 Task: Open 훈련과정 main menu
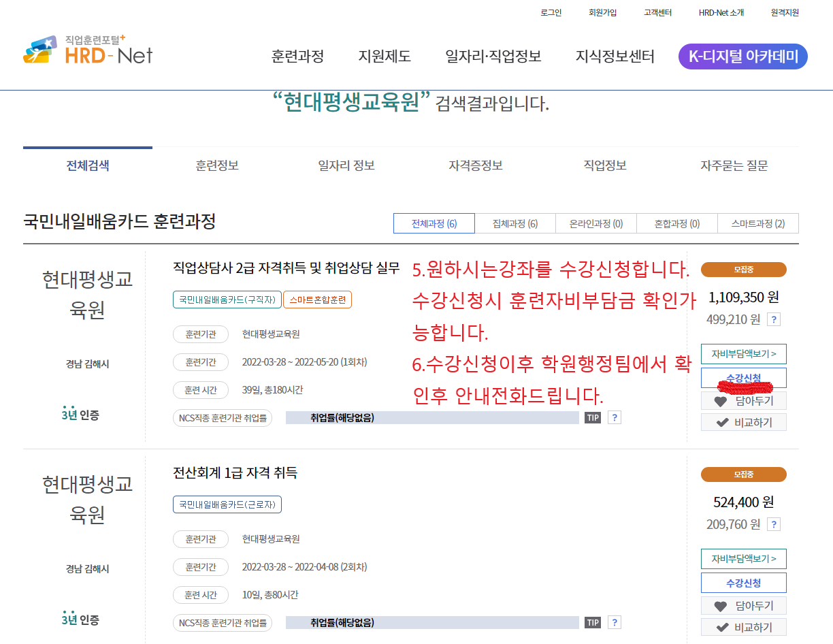coord(297,57)
